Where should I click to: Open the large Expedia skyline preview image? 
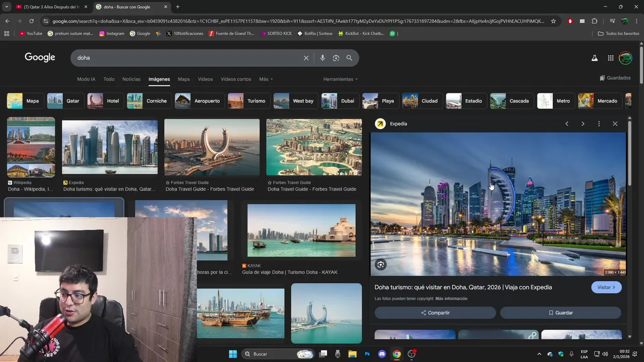coord(498,204)
